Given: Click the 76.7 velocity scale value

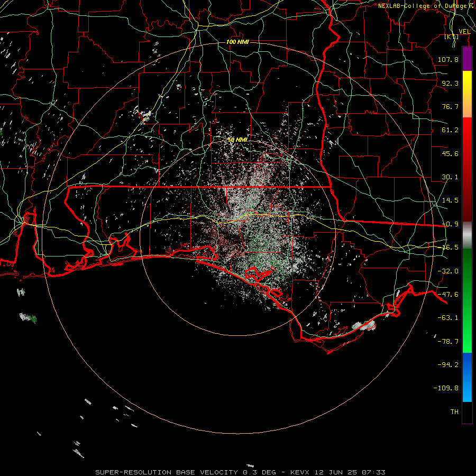Looking at the screenshot, I should (450, 106).
